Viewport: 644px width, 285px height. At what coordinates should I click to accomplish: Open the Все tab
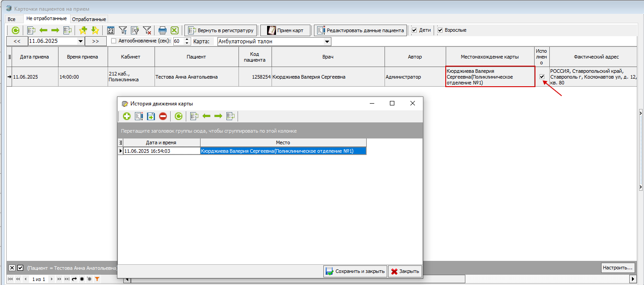pyautogui.click(x=12, y=19)
